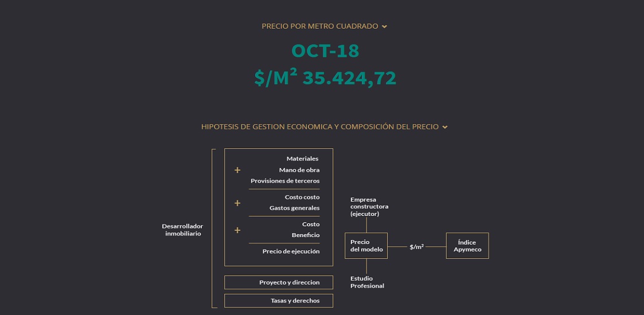Screen dimensions: 644x315
Task: Click the $/M² 35.424,72 price value
Action: (x=325, y=78)
